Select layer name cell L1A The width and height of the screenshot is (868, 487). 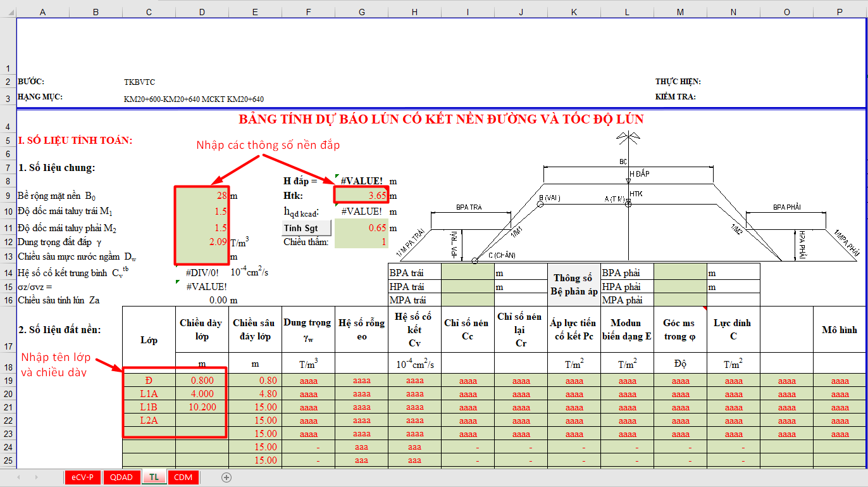point(149,394)
